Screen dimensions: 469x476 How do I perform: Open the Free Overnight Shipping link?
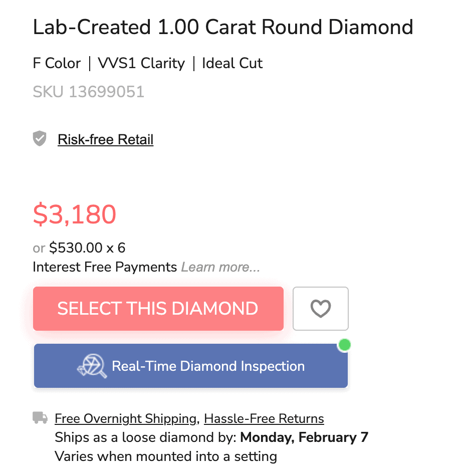[x=125, y=418]
